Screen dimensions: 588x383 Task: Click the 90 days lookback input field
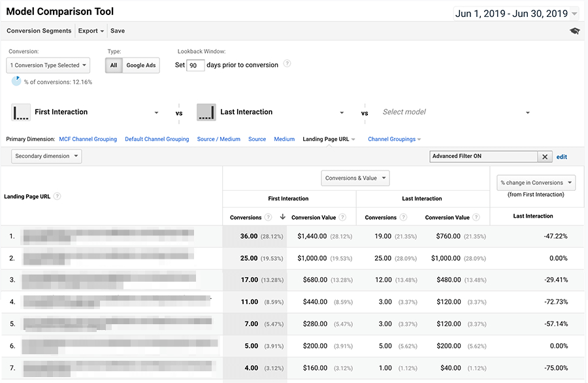[x=194, y=64]
